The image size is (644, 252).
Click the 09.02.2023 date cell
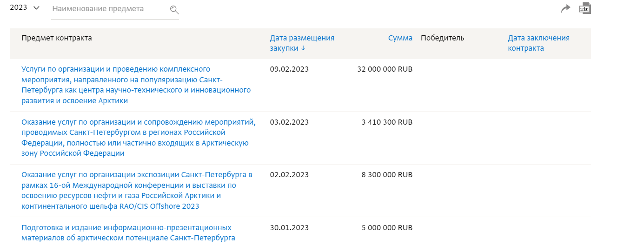pyautogui.click(x=289, y=69)
